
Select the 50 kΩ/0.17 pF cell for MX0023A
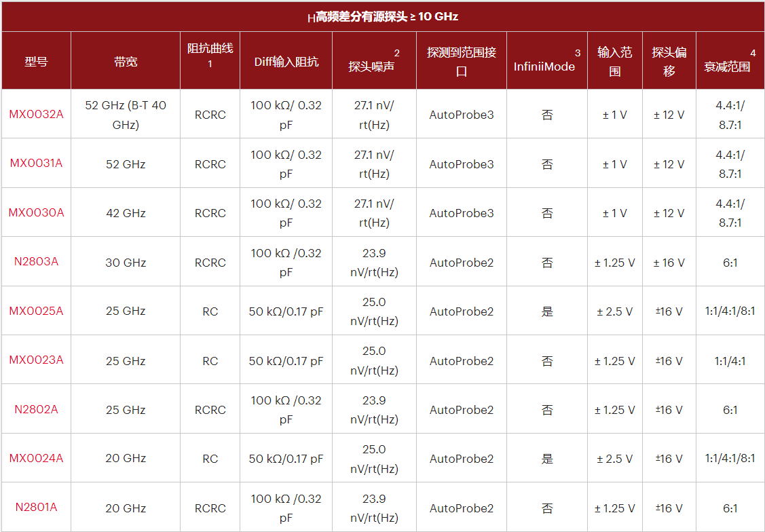click(286, 361)
